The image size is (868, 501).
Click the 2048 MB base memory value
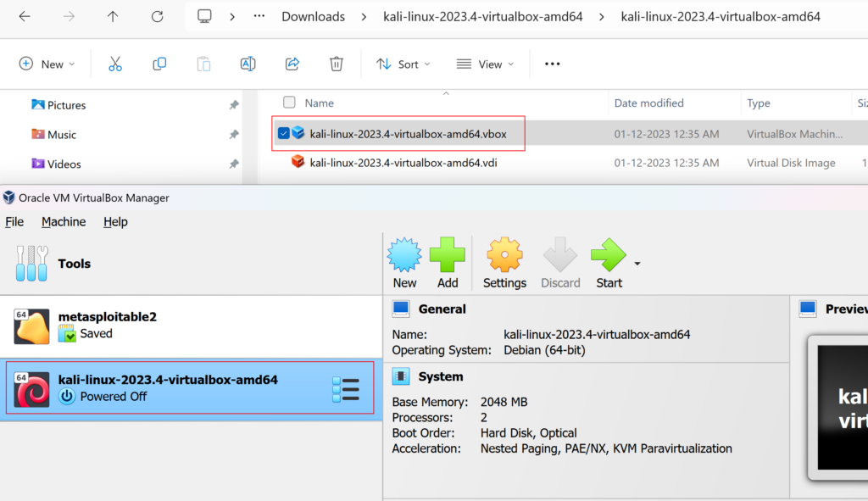[x=504, y=402]
